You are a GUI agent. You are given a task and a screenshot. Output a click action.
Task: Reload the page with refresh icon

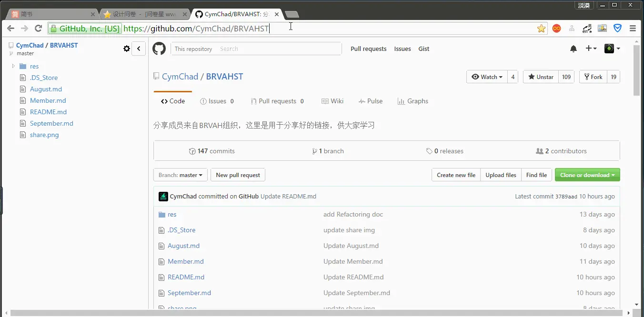tap(39, 29)
